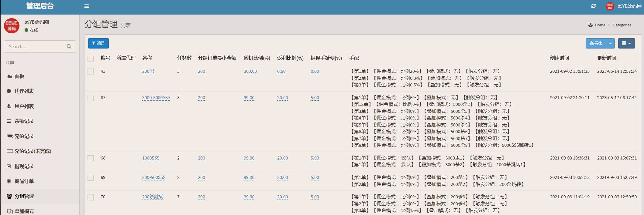
Task: Check the row checkbox for ID 68
Action: tap(91, 158)
